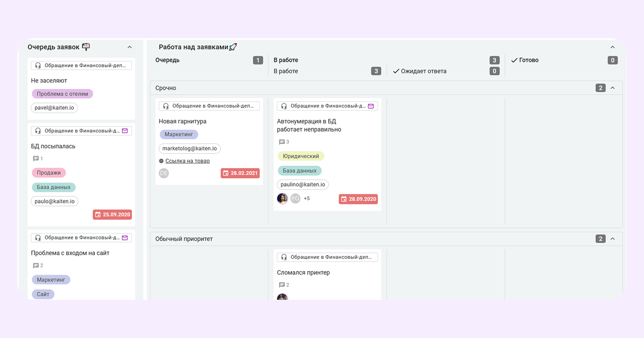This screenshot has height=338, width=644.
Task: Select the Готово column header
Action: [528, 60]
